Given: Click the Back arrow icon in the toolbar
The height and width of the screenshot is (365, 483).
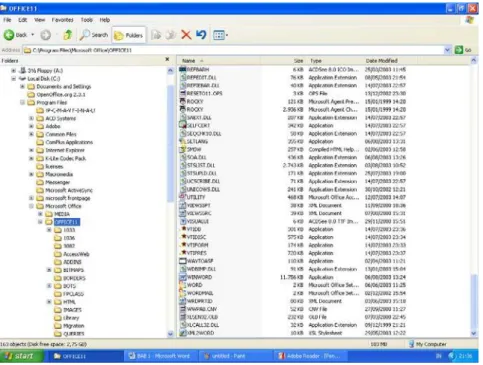Looking at the screenshot, I should point(9,35).
